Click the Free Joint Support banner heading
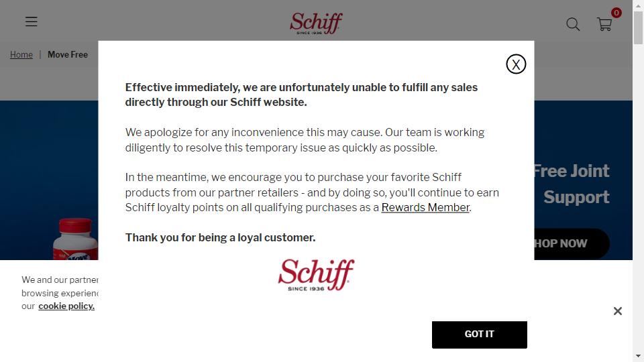The image size is (644, 362). click(572, 184)
